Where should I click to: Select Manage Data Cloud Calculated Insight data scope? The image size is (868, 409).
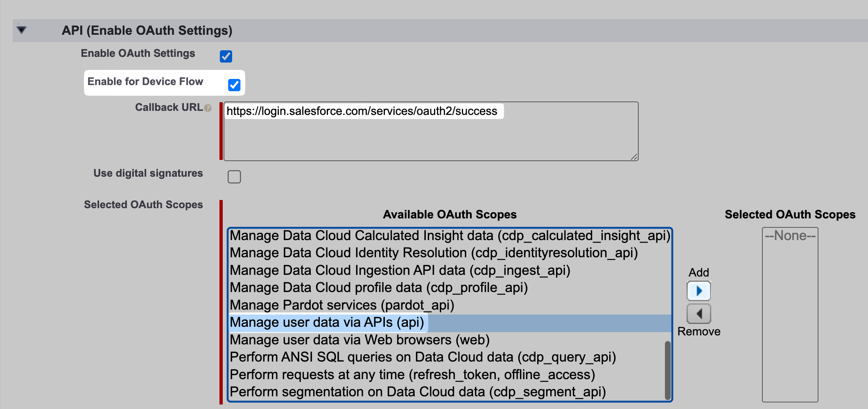[x=449, y=236]
